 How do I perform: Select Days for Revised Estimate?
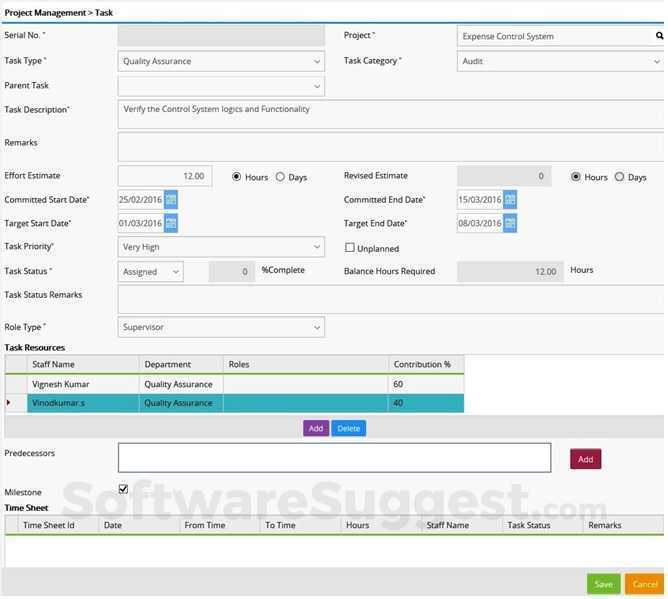(x=619, y=177)
